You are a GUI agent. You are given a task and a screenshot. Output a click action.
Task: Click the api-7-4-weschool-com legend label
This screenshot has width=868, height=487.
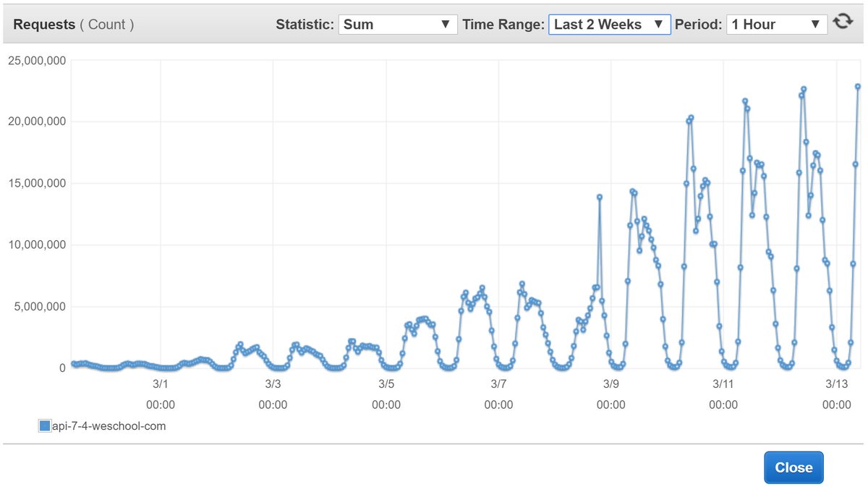109,426
